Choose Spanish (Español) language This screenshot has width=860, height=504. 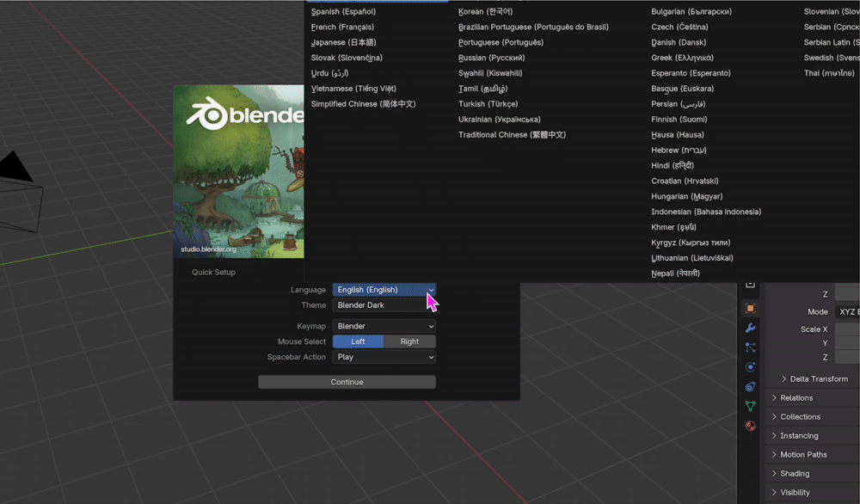[343, 11]
